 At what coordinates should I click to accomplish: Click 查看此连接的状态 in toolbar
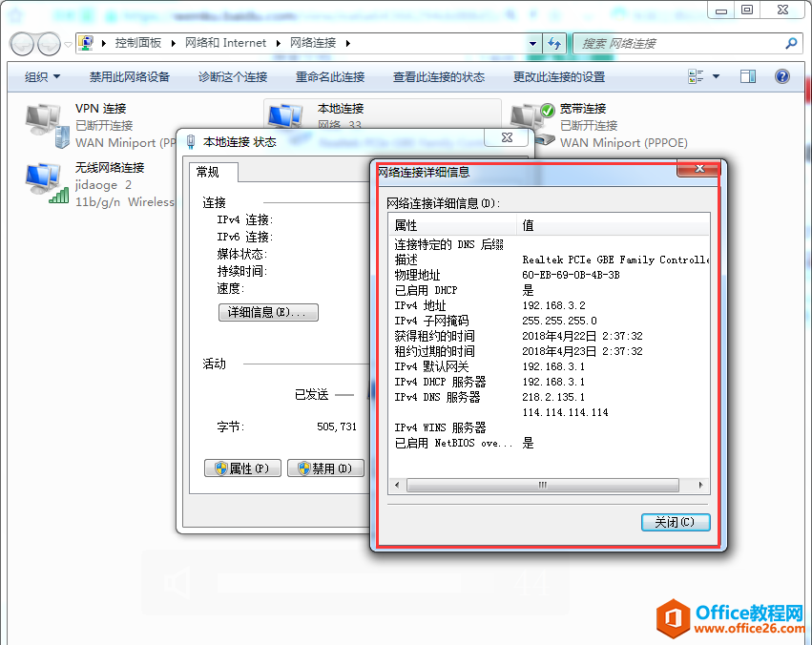439,77
